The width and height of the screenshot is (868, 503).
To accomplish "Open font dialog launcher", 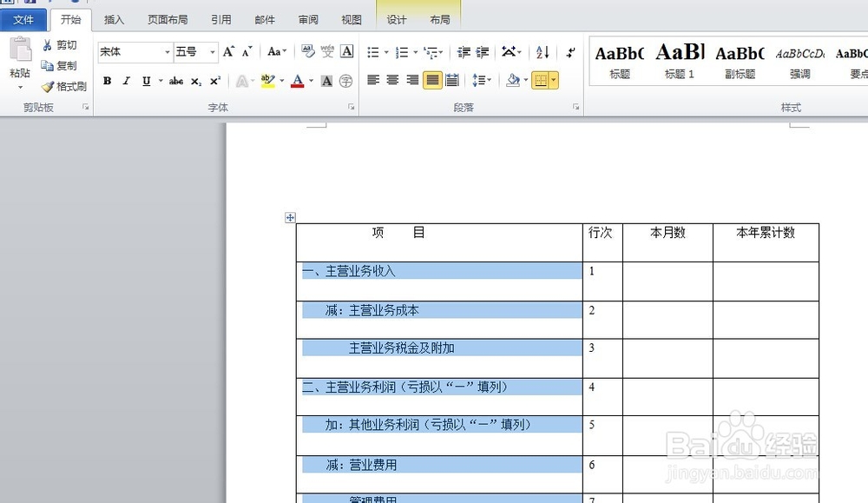I will coord(351,107).
